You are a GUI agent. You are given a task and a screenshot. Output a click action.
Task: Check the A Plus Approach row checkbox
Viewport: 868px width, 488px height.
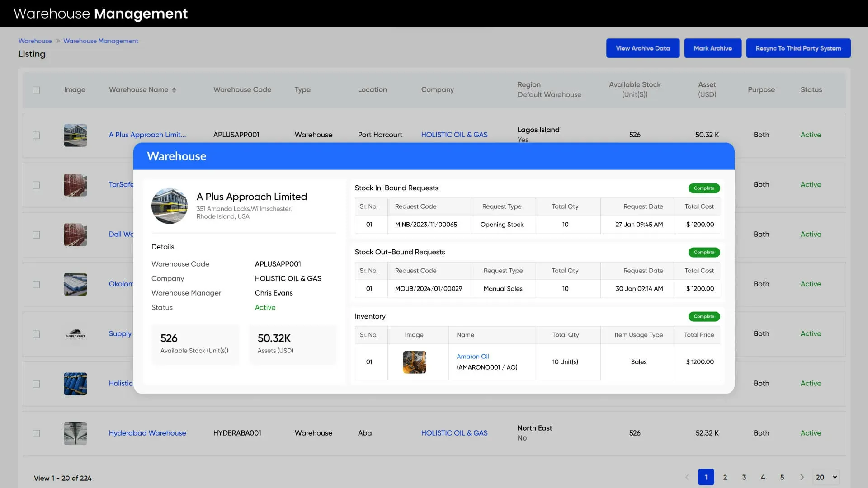(x=36, y=135)
